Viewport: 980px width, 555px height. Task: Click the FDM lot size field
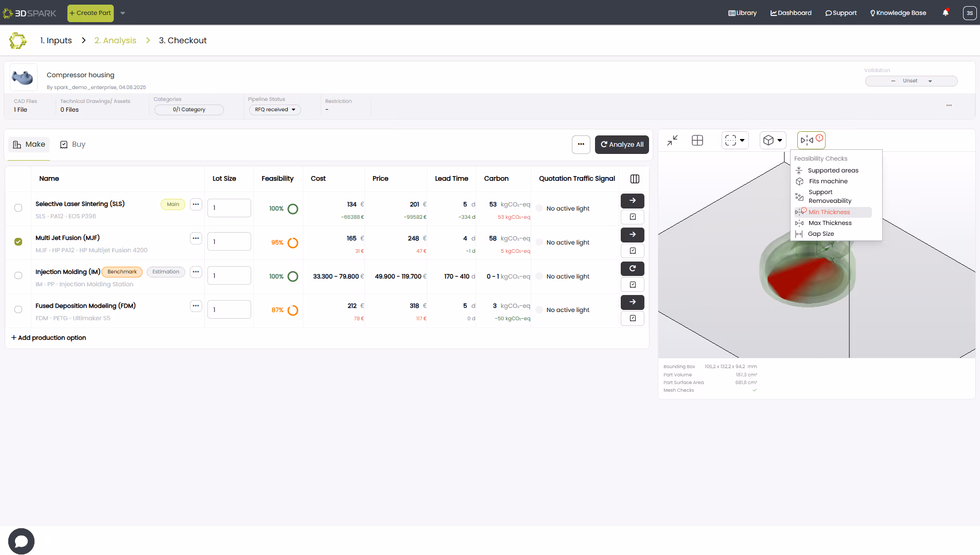(x=229, y=309)
